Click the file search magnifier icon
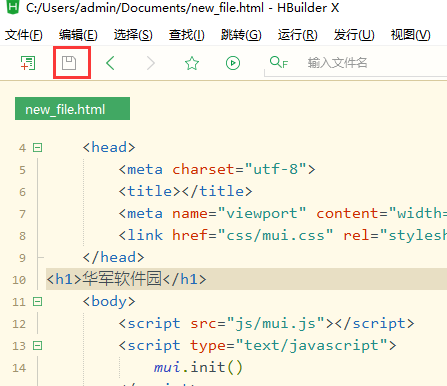Screen dimensions: 447x386 (279, 62)
